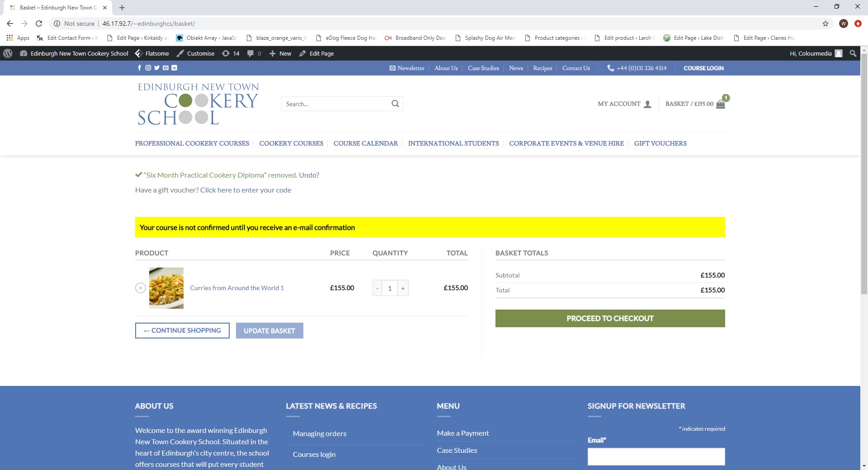The width and height of the screenshot is (868, 470).
Task: Reload the page in browser
Action: pos(39,23)
